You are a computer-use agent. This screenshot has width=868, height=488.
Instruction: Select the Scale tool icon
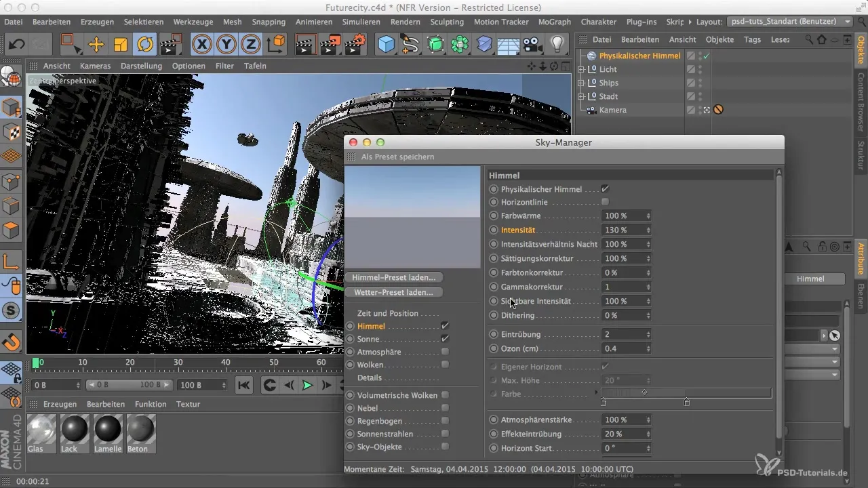pyautogui.click(x=120, y=45)
